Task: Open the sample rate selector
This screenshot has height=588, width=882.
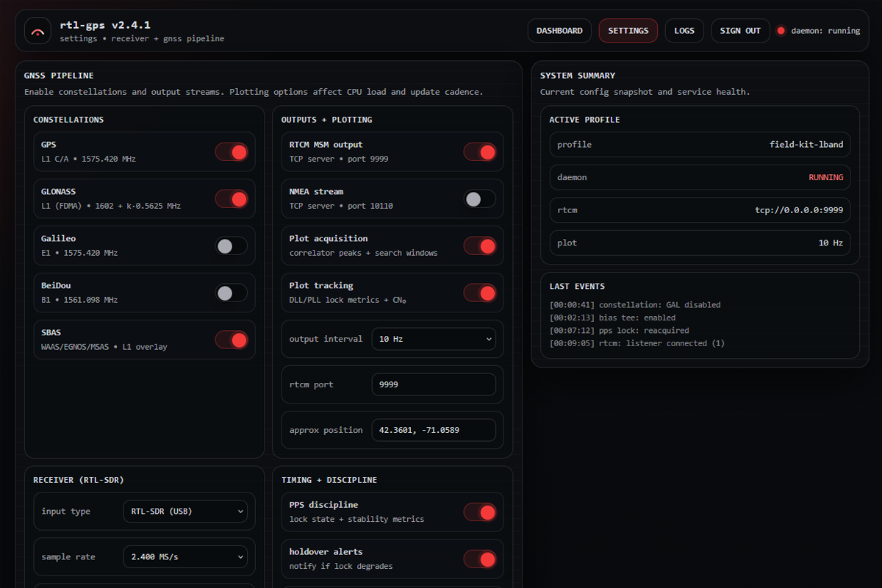Action: 185,557
